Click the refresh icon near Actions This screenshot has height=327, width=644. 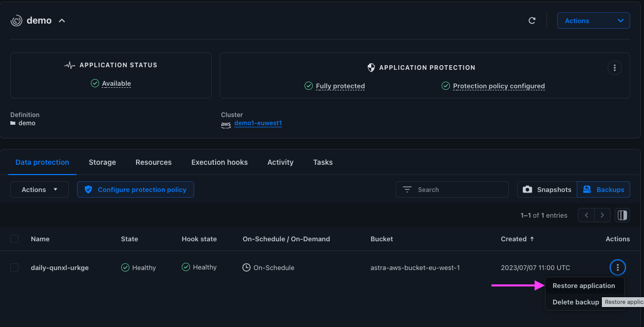pos(532,21)
